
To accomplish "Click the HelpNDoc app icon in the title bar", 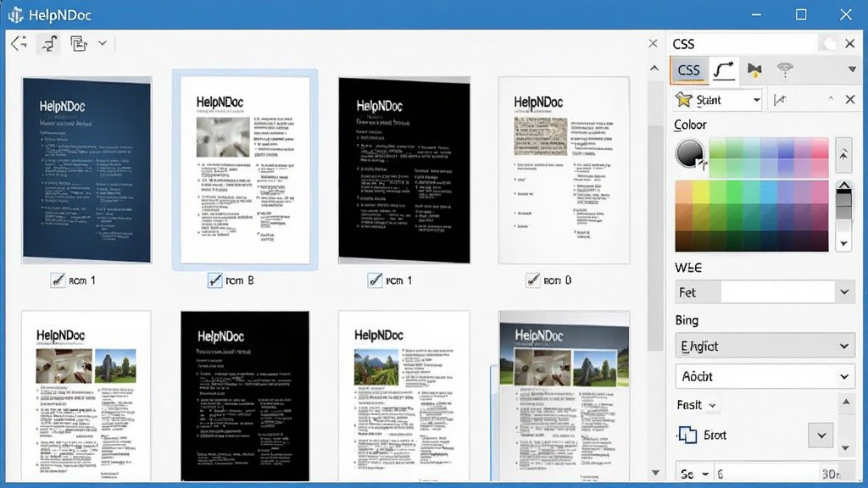I will point(15,15).
